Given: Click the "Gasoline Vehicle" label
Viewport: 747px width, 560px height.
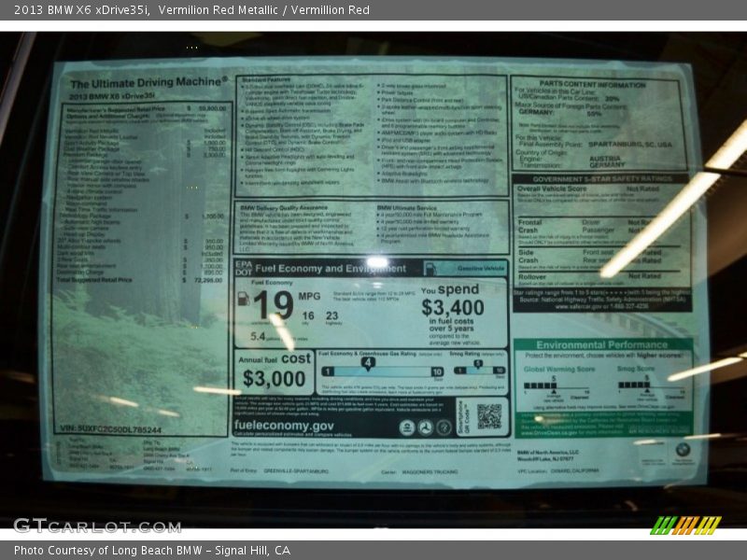Looking at the screenshot, I should tap(480, 269).
